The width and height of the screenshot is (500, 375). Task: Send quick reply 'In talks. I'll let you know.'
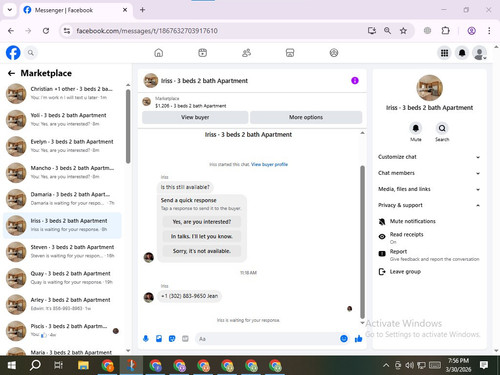(202, 236)
